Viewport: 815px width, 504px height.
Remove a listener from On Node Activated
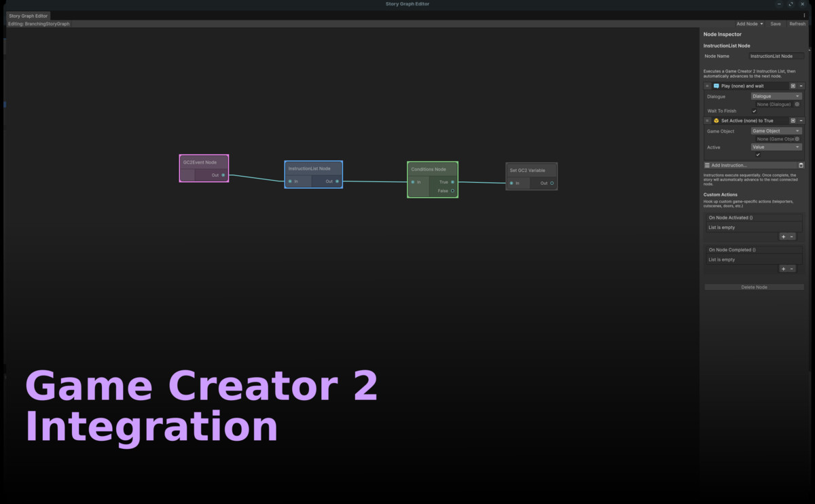[x=791, y=236]
